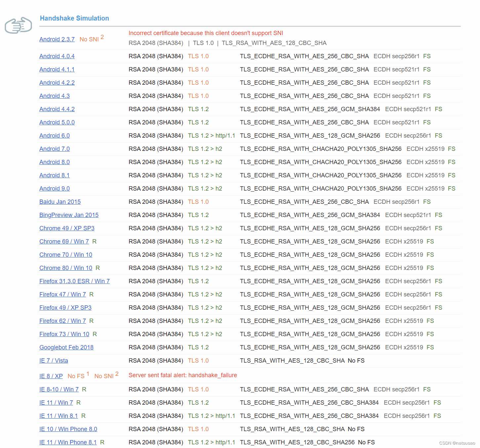Image resolution: width=480 pixels, height=448 pixels.
Task: Click the handshake hands icon
Action: point(18,25)
